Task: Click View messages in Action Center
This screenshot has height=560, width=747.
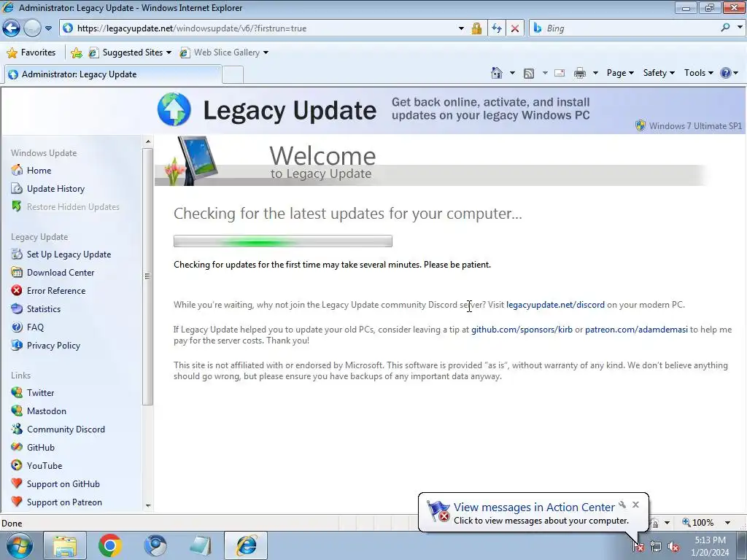Action: pos(534,507)
